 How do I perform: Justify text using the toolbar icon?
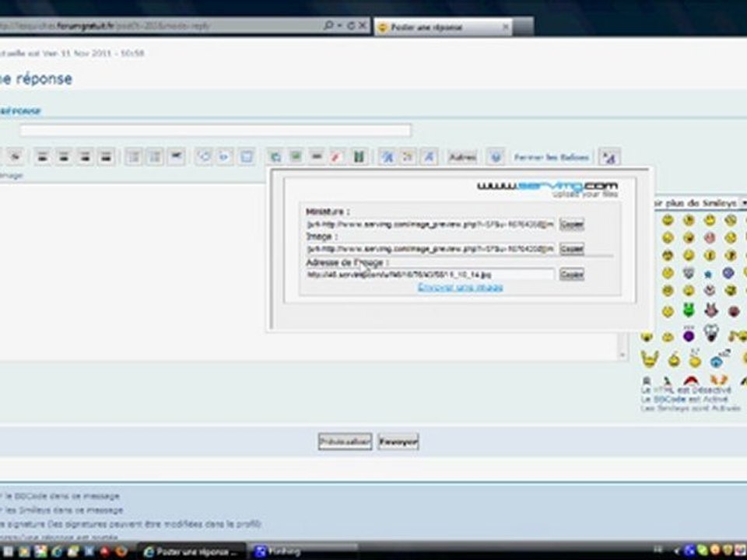(x=106, y=156)
